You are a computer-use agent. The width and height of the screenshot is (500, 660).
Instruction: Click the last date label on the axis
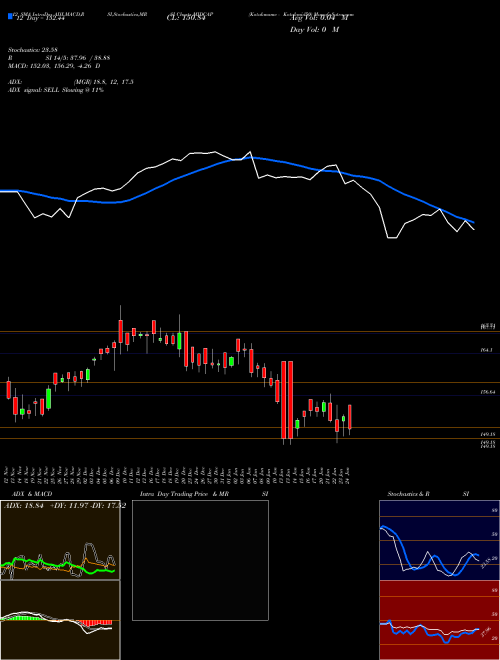pos(349,474)
